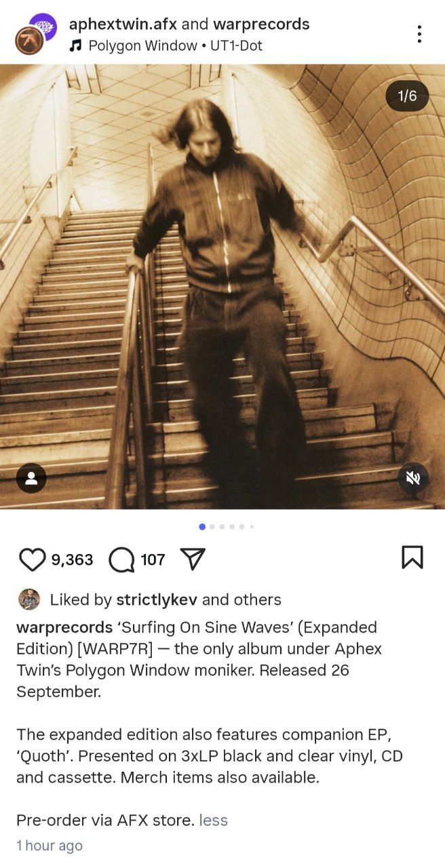Open comments via speech bubble icon

click(121, 559)
